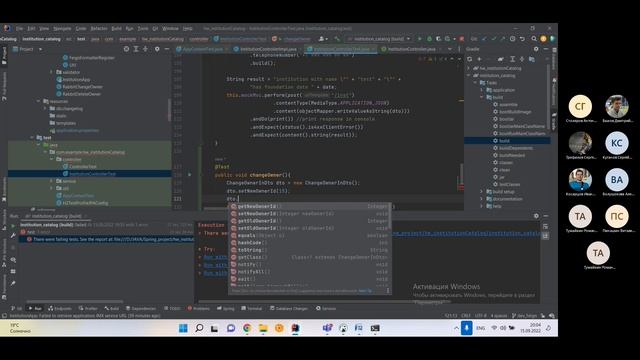
Task: Open Microsoft Teams from the Windows taskbar
Action: pos(327,328)
